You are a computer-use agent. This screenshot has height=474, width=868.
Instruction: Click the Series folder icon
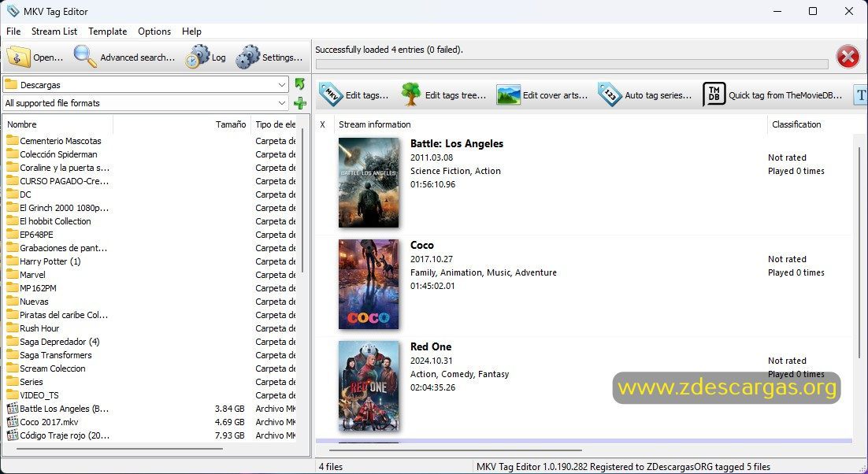point(12,382)
